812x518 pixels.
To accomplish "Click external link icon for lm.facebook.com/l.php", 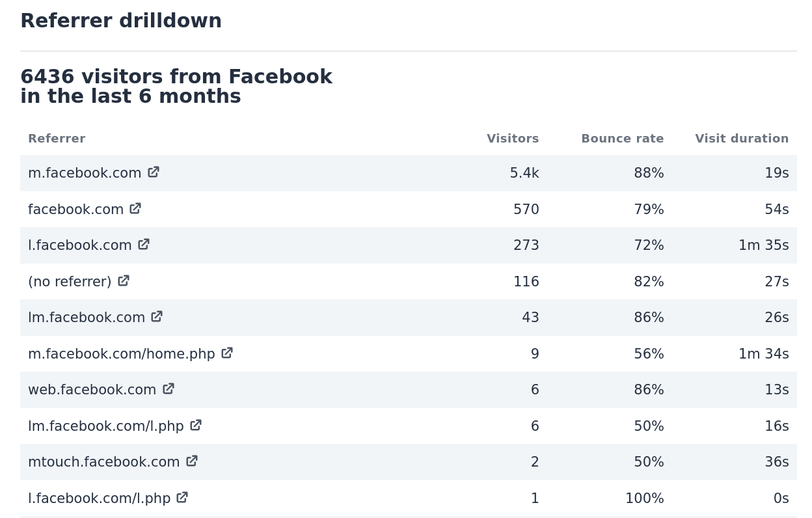I will [195, 425].
